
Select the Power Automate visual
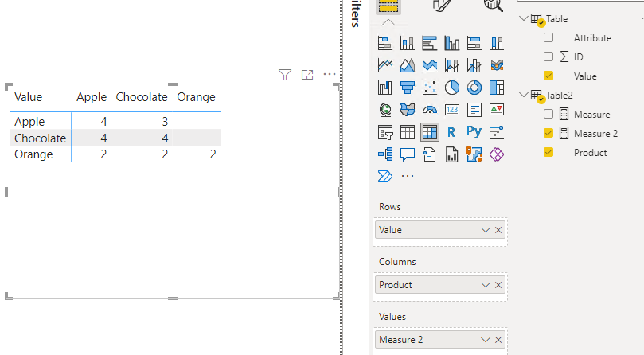tap(384, 176)
